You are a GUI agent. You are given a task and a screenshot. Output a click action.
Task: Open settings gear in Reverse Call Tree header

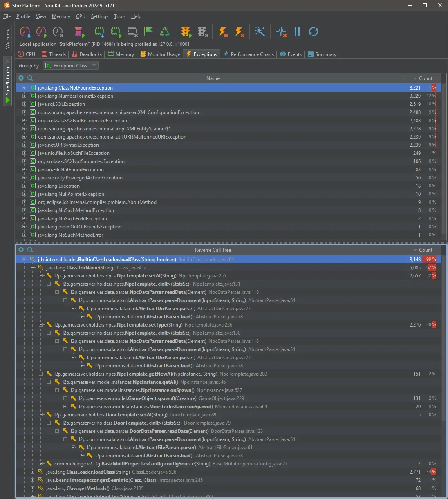click(21, 250)
